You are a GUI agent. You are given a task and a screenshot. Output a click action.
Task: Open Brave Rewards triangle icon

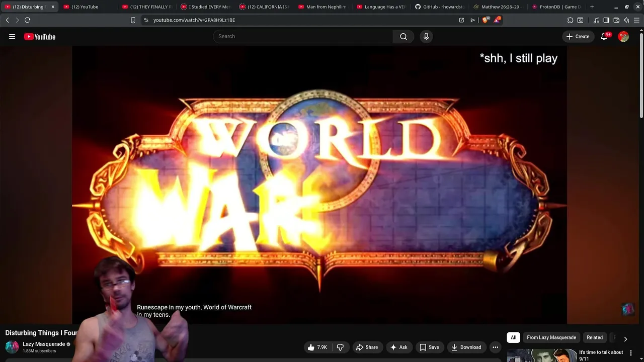pos(497,20)
